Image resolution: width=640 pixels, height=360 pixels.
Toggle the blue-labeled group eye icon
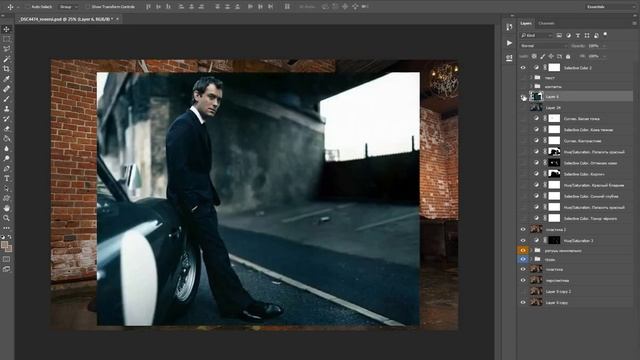click(x=523, y=259)
